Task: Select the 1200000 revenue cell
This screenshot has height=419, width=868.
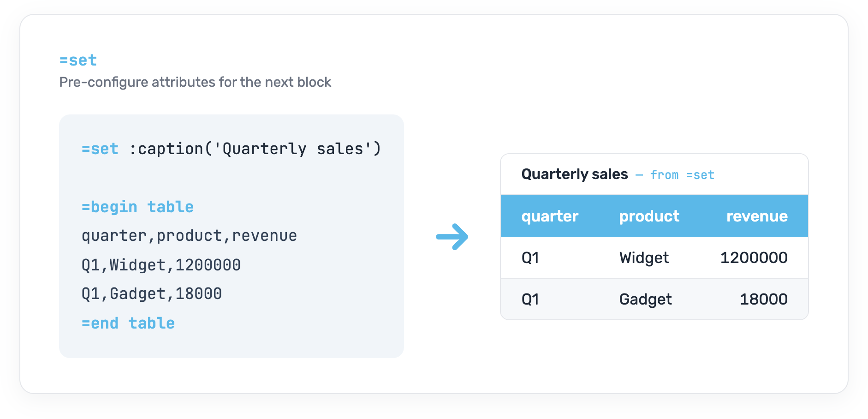Action: point(754,257)
